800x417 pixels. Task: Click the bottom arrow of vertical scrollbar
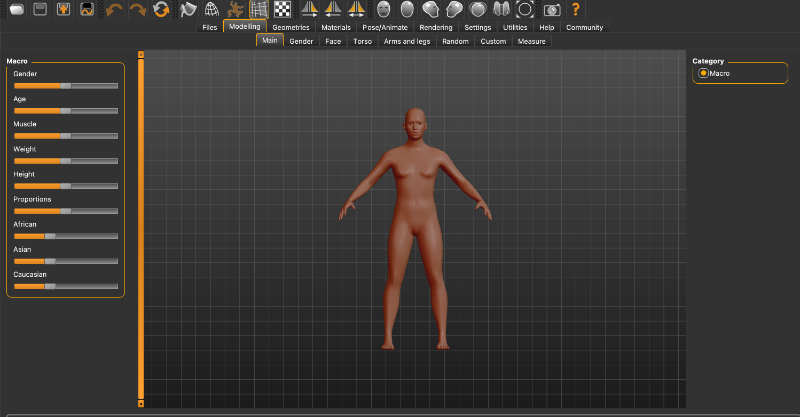click(141, 403)
